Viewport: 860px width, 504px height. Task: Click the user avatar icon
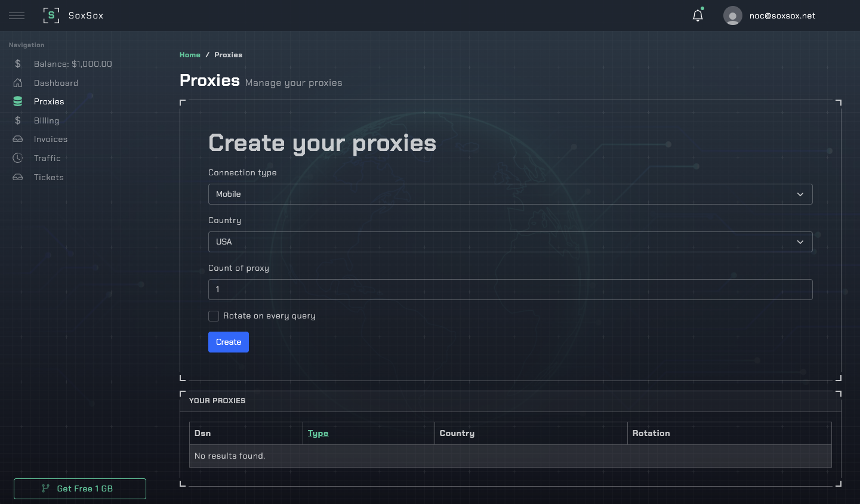(732, 16)
